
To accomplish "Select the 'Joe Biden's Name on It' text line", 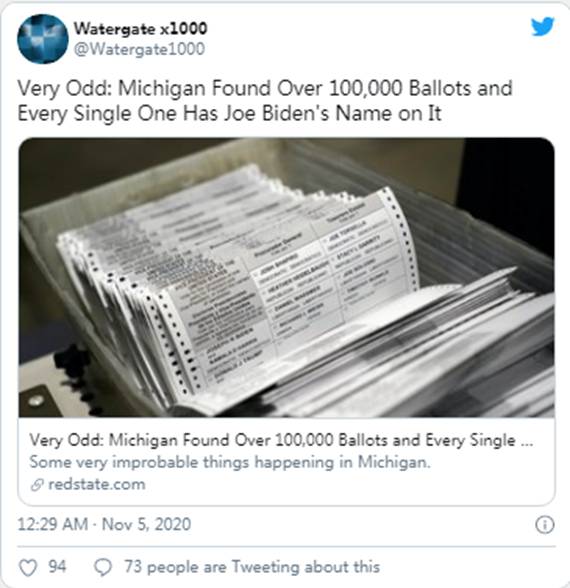I will pos(333,113).
